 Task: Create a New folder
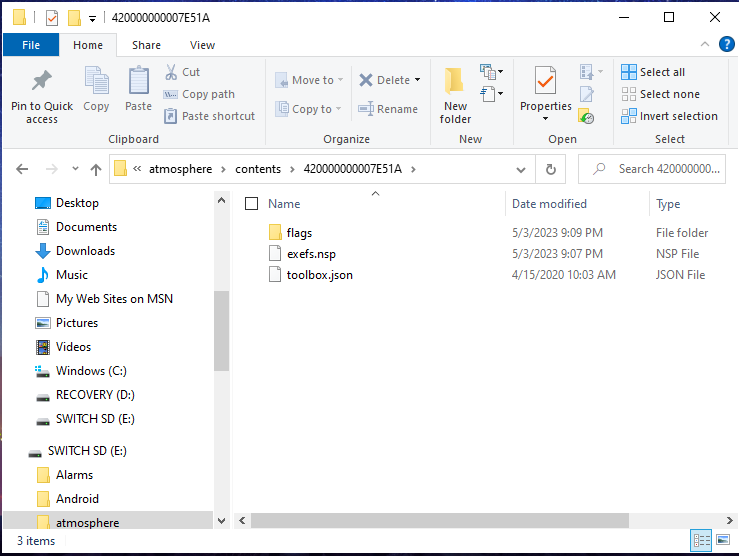455,95
